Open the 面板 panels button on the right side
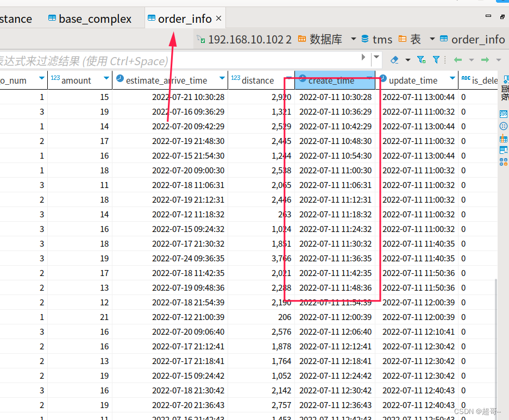 505,87
